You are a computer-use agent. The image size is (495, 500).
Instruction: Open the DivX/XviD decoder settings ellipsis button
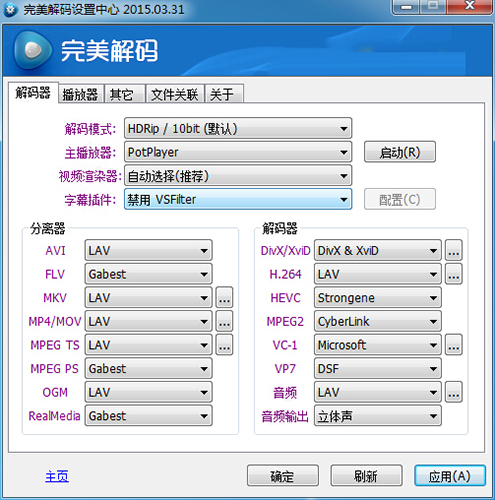click(454, 250)
